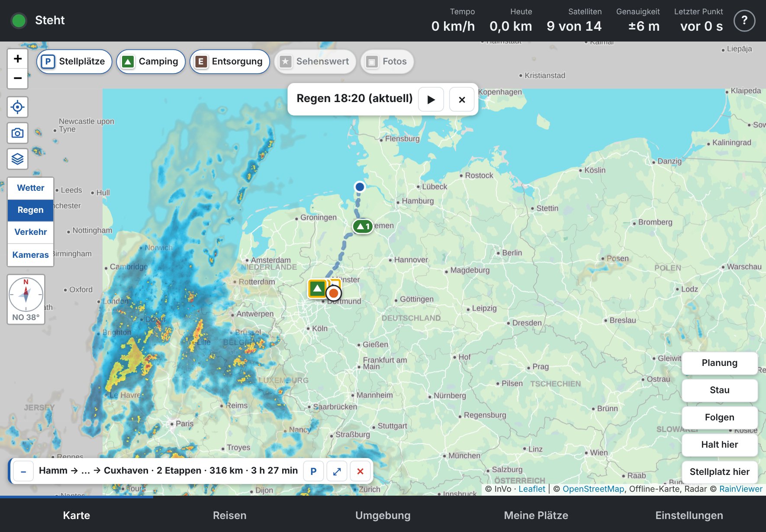Click the Stau button
The height and width of the screenshot is (532, 766).
pyautogui.click(x=719, y=390)
